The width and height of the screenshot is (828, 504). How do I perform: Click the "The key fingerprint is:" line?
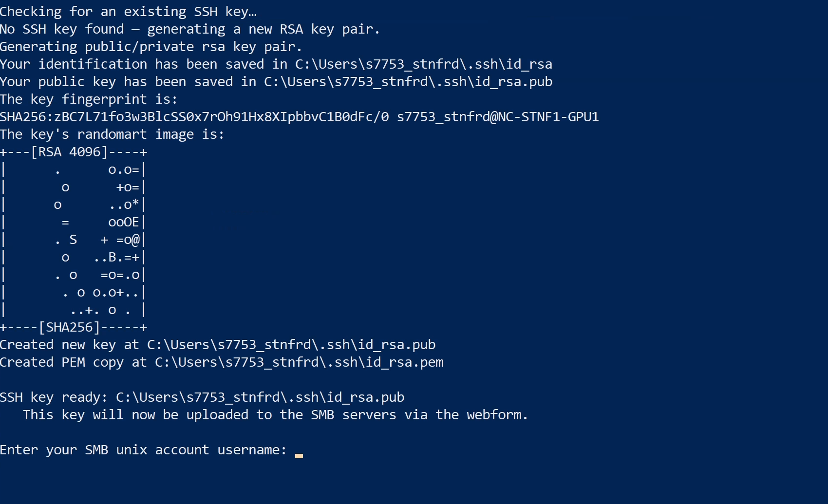pos(89,99)
